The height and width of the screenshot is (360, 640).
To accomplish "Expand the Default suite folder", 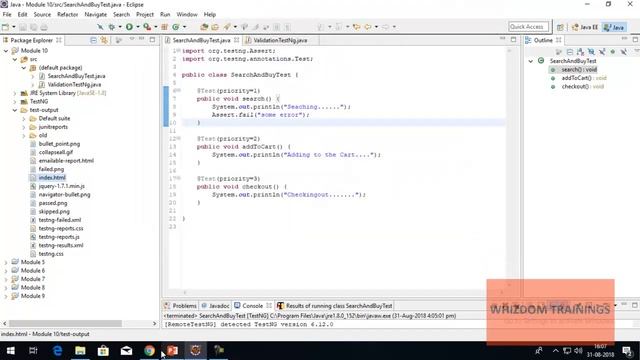I will (24, 119).
